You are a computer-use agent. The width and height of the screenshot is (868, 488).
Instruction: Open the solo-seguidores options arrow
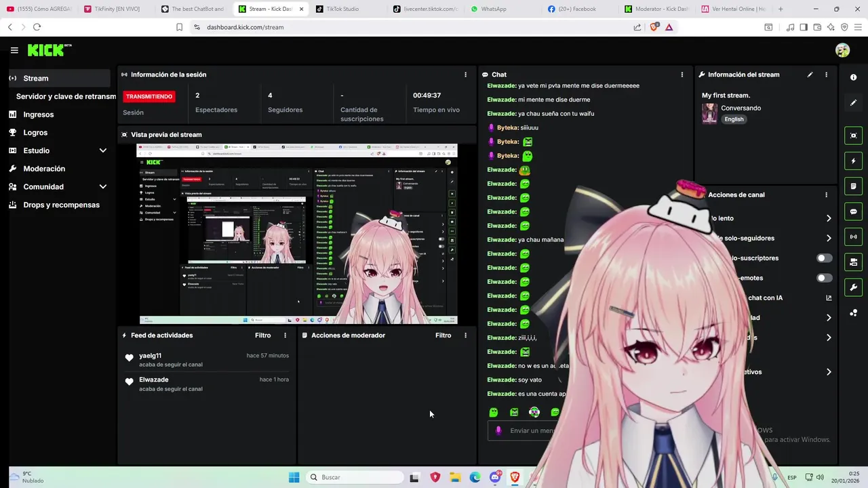[829, 238]
